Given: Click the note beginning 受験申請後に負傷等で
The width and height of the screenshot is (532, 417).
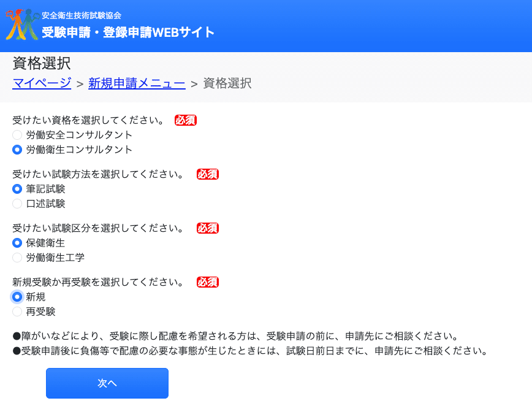Looking at the screenshot, I should [x=251, y=351].
